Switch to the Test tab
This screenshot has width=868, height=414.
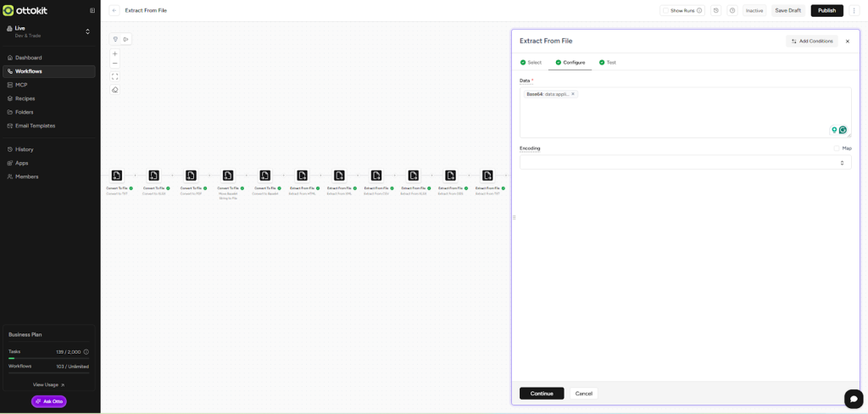point(607,63)
